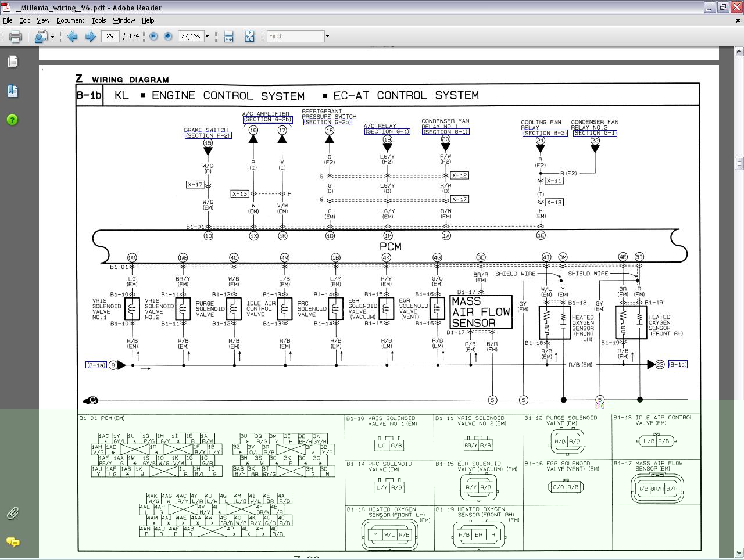Click inside the Find search box
The image size is (744, 560).
point(295,36)
